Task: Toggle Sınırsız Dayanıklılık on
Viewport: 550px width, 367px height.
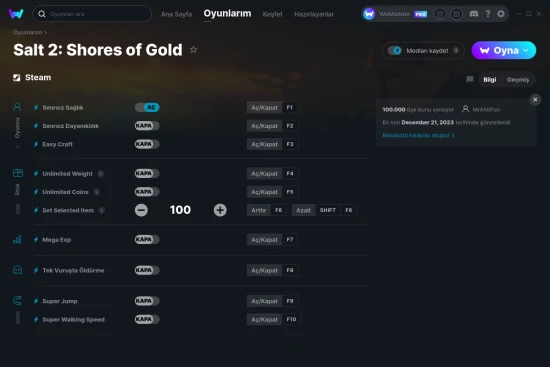Action: 147,126
